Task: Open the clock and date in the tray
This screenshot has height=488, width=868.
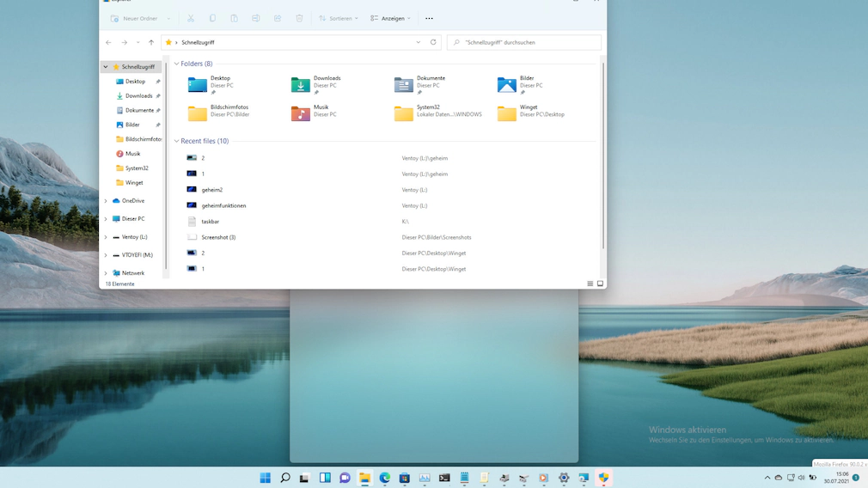Action: [x=836, y=478]
